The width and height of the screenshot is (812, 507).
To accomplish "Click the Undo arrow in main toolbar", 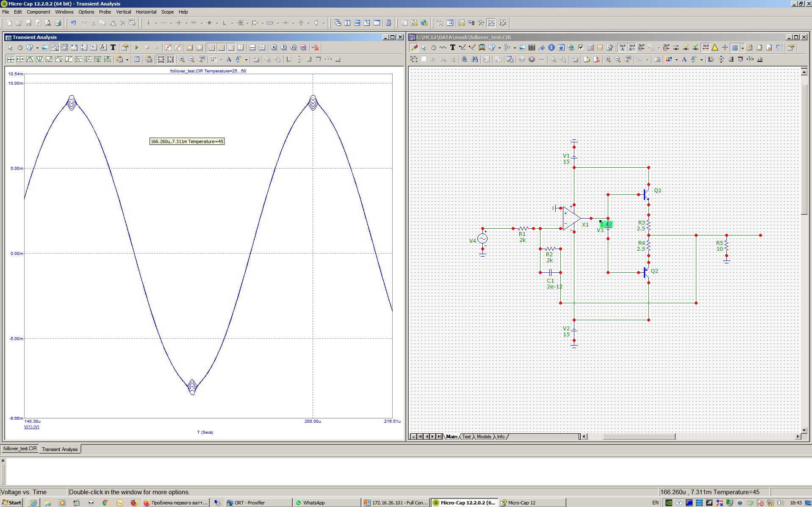I will pyautogui.click(x=73, y=23).
